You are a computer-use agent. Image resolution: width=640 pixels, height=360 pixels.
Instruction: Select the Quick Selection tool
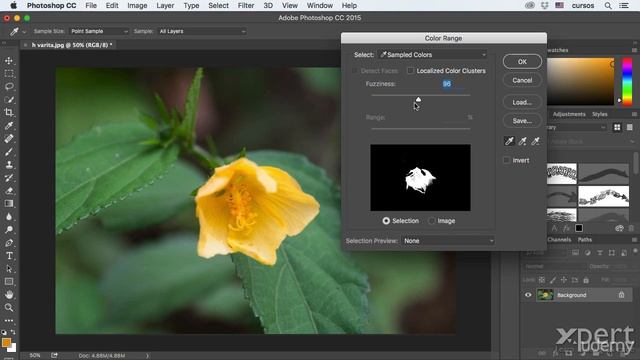[9, 100]
